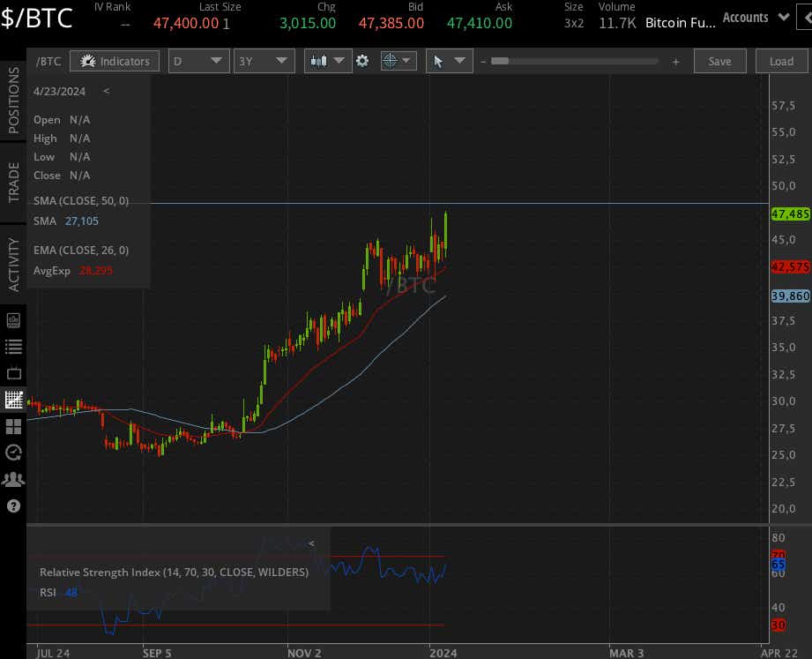812x659 pixels.
Task: Open chart settings gear icon
Action: point(363,60)
